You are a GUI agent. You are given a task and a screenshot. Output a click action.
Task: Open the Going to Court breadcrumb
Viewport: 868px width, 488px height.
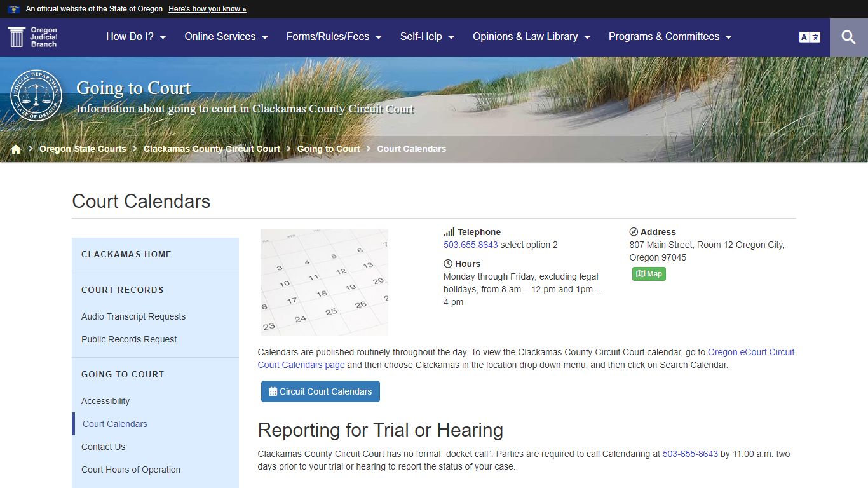tap(329, 149)
